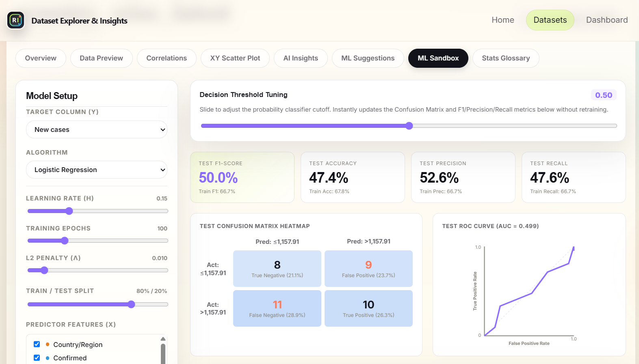The image size is (639, 364).
Task: Go to the Datasets page
Action: click(x=550, y=20)
